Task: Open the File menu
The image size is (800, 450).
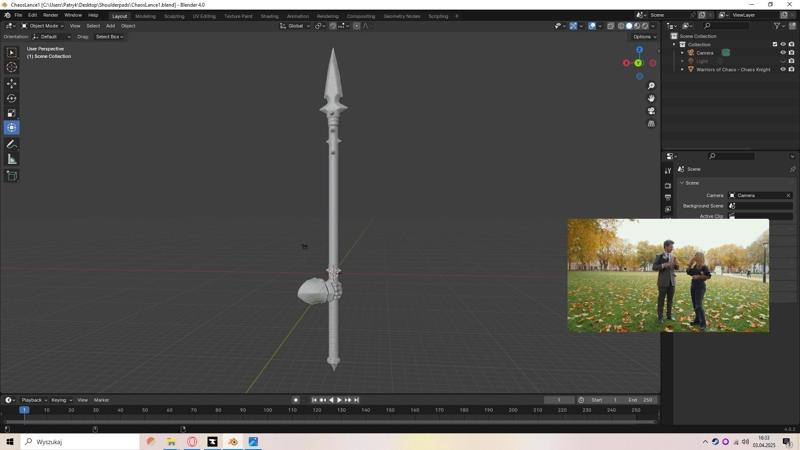Action: tap(18, 15)
